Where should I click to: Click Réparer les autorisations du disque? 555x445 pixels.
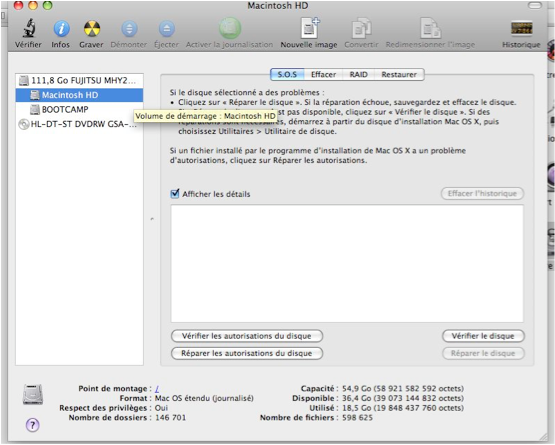point(247,353)
